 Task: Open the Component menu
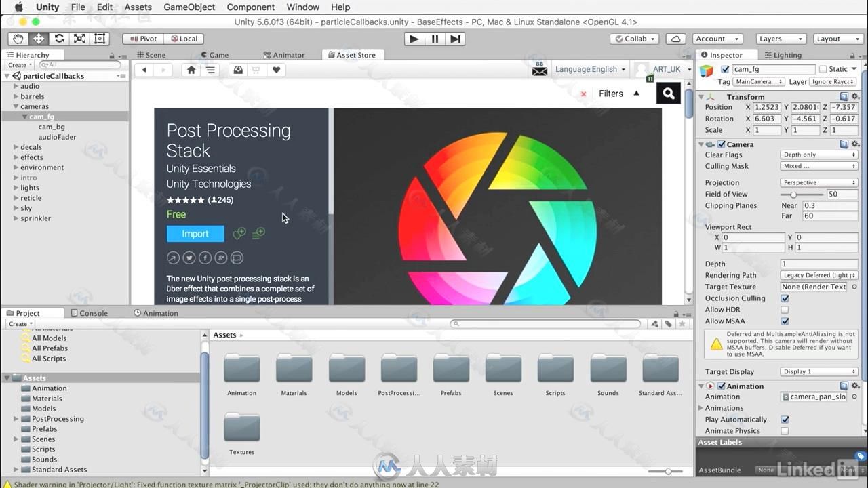(251, 7)
